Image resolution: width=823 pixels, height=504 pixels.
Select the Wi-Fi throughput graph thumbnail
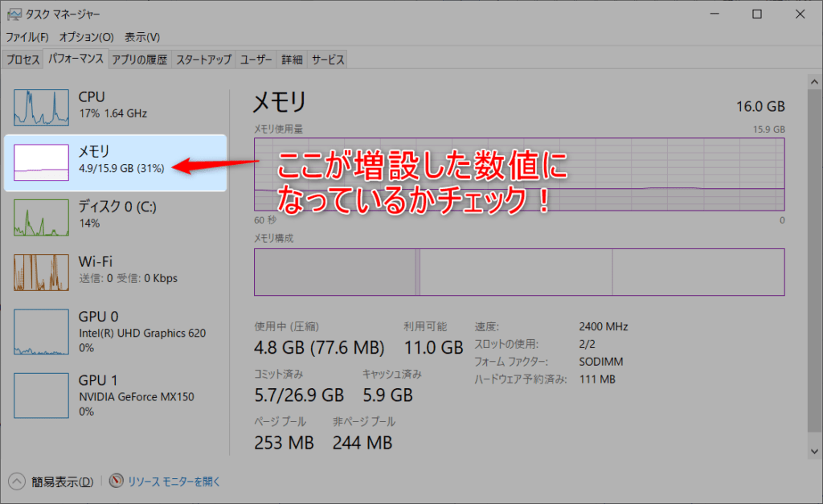pos(41,272)
